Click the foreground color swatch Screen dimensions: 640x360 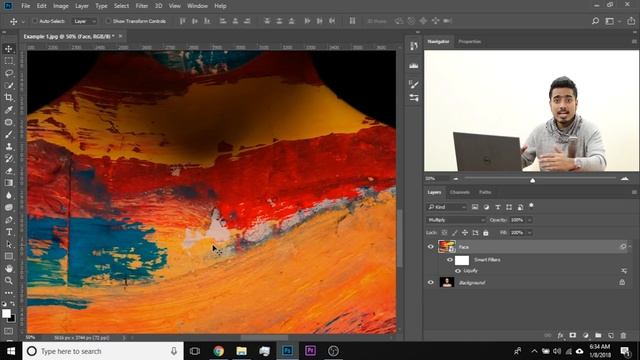[x=6, y=313]
